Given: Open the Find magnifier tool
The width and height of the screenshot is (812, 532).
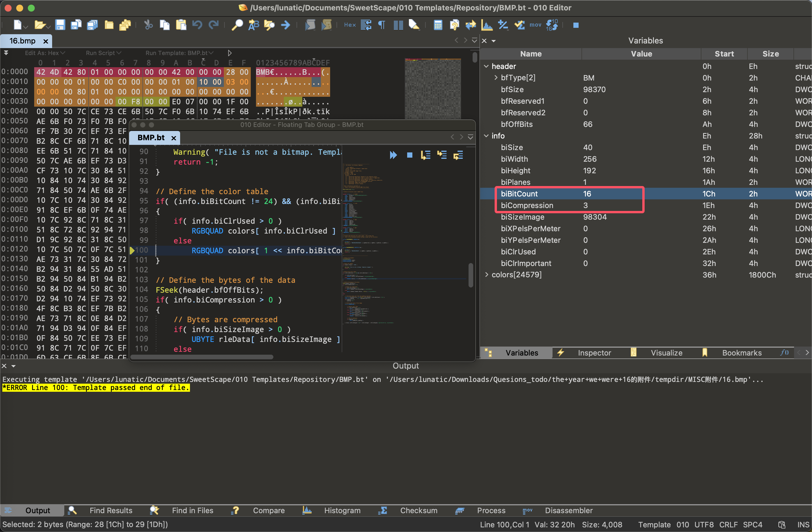Looking at the screenshot, I should pos(237,25).
